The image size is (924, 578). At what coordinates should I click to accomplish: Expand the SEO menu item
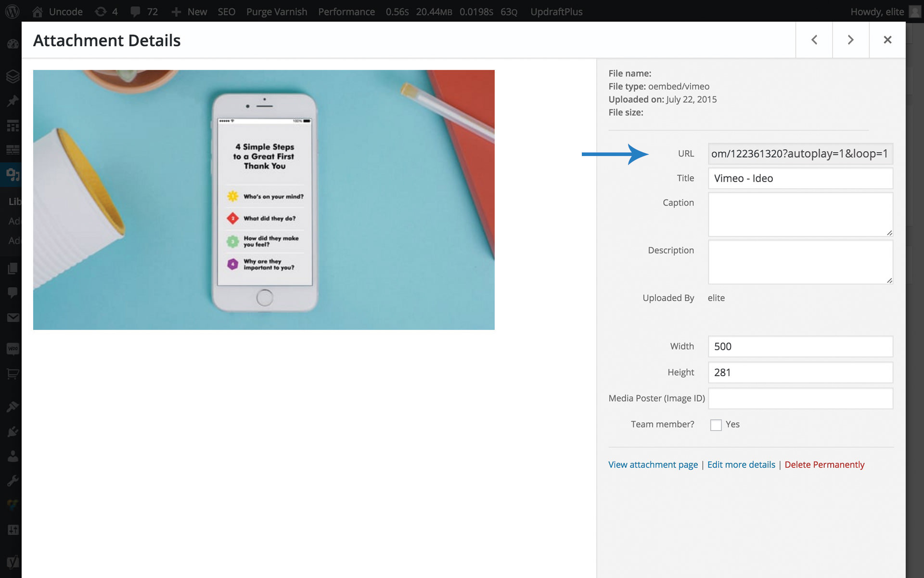point(226,12)
